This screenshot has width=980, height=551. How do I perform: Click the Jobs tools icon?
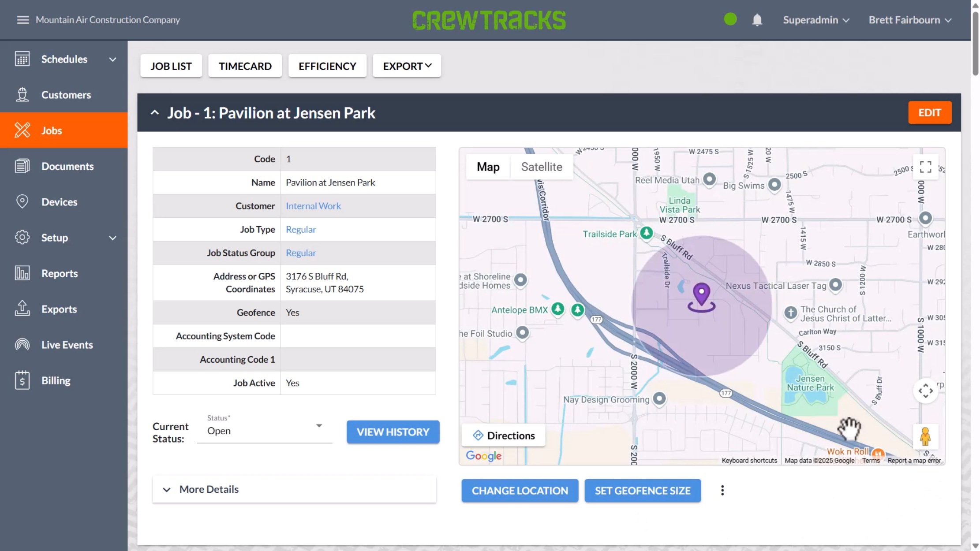[x=22, y=130]
